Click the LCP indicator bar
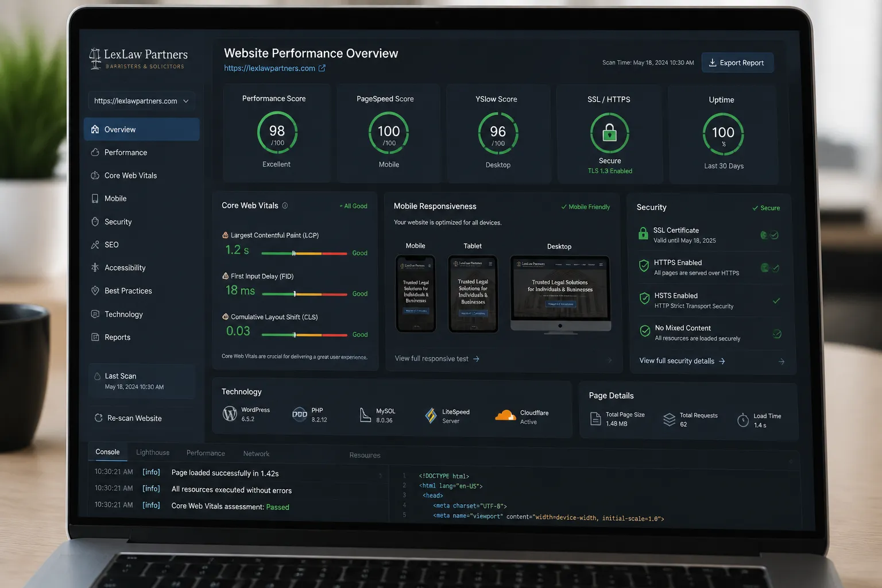Screen dimensions: 882x588 tap(304, 253)
